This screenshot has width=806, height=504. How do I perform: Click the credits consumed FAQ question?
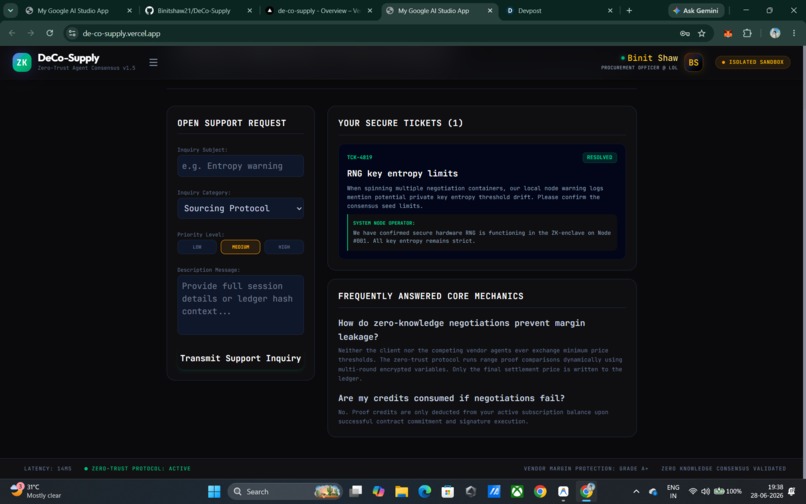click(x=451, y=398)
